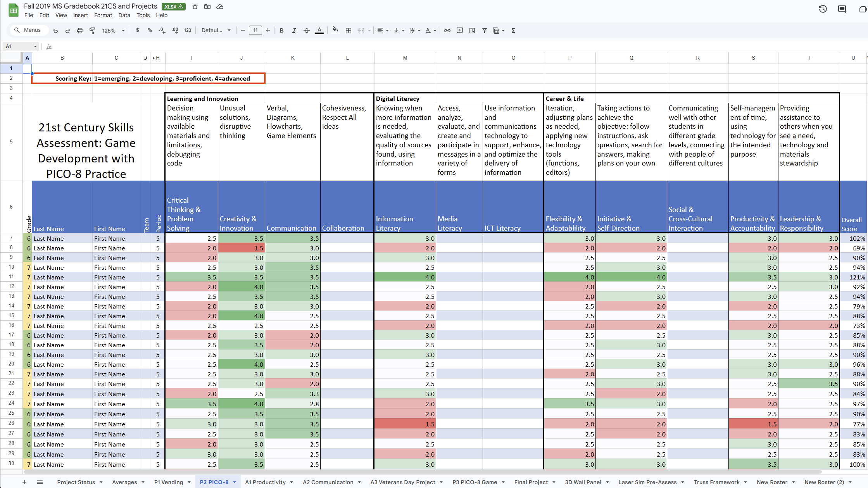The image size is (868, 488).
Task: Insert a link using the toolbar
Action: pos(447,30)
